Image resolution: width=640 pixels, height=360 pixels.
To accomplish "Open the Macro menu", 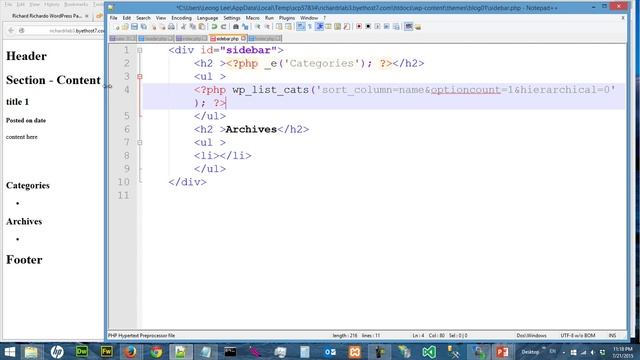I will click(x=253, y=18).
